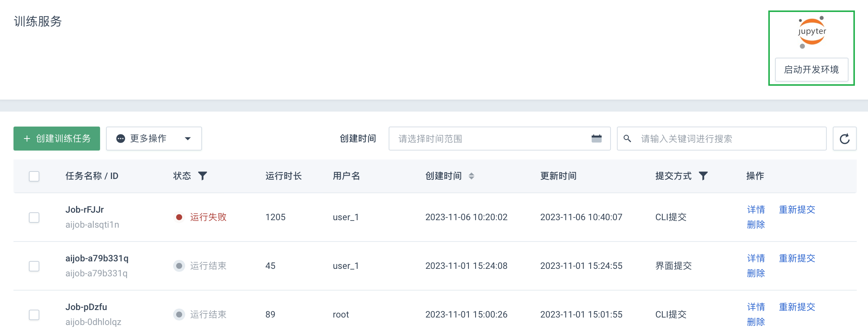Click the 界面提交 cell
868x328 pixels.
673,266
